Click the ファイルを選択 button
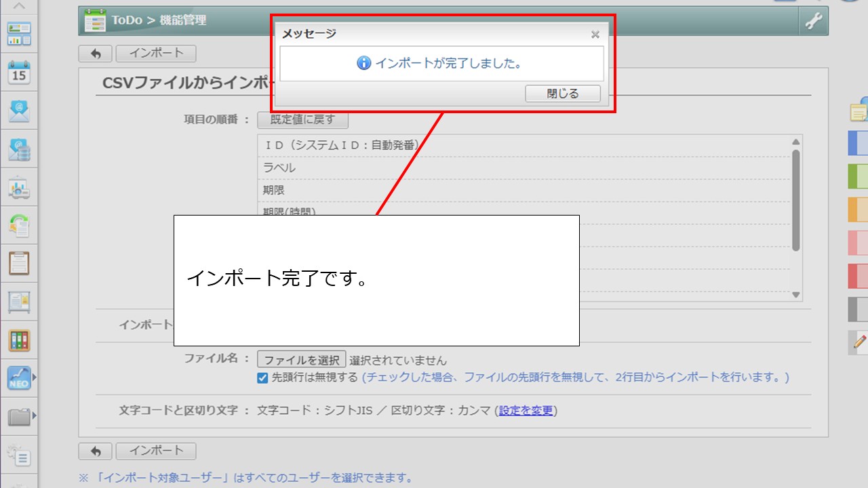The width and height of the screenshot is (868, 488). click(302, 360)
